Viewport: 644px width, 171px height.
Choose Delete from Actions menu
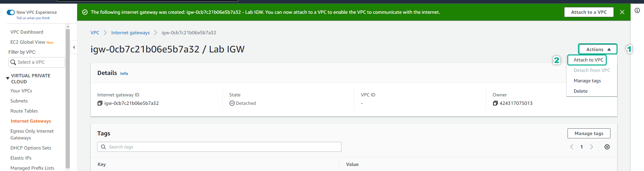580,91
